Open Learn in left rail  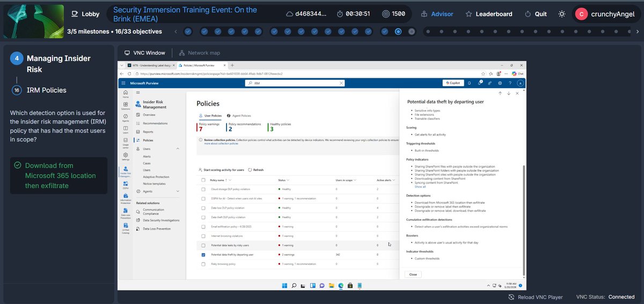(x=125, y=130)
